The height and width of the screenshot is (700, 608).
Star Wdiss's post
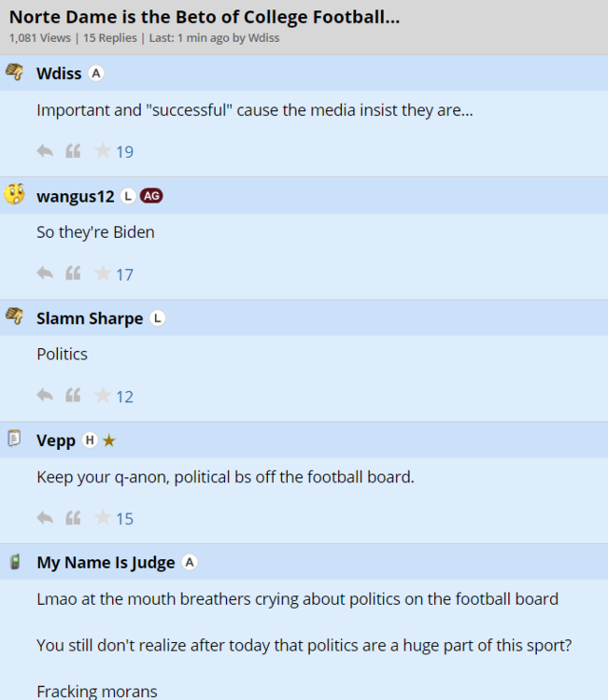click(103, 151)
